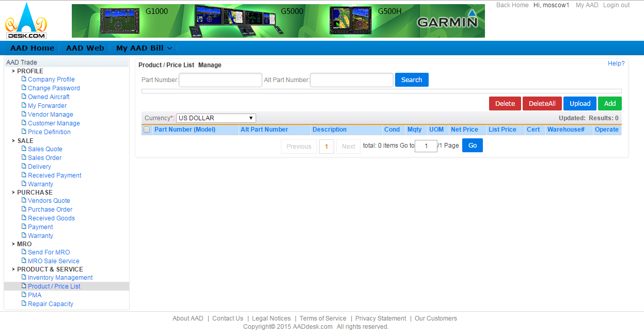Screen dimensions: 644x335
Task: Click the Next page button
Action: click(x=349, y=147)
